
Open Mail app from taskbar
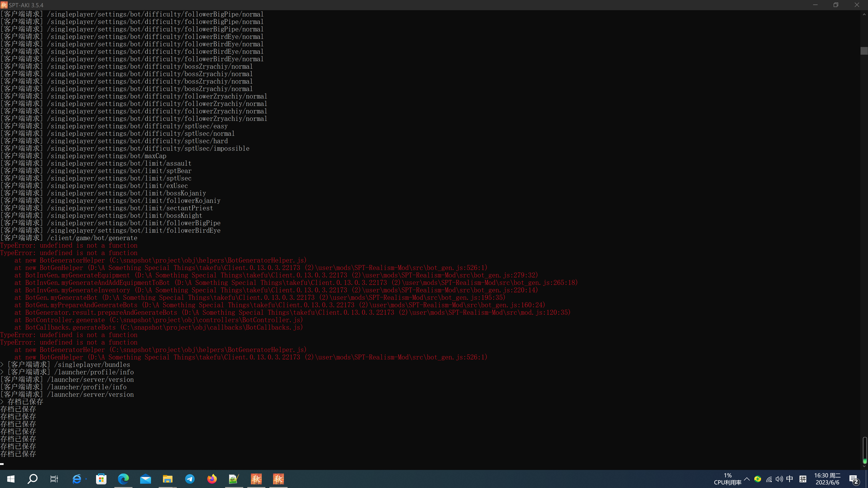(146, 479)
